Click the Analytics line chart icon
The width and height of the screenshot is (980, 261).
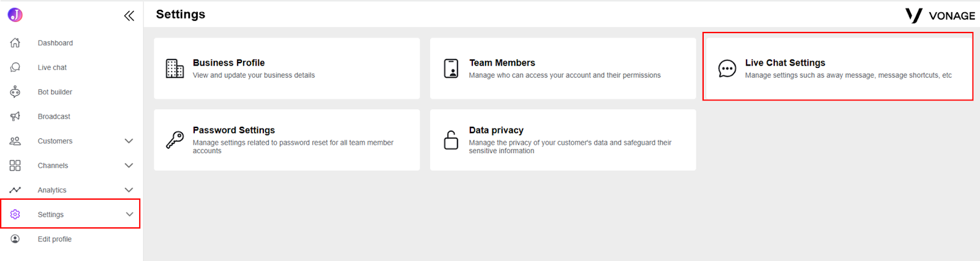(x=15, y=190)
